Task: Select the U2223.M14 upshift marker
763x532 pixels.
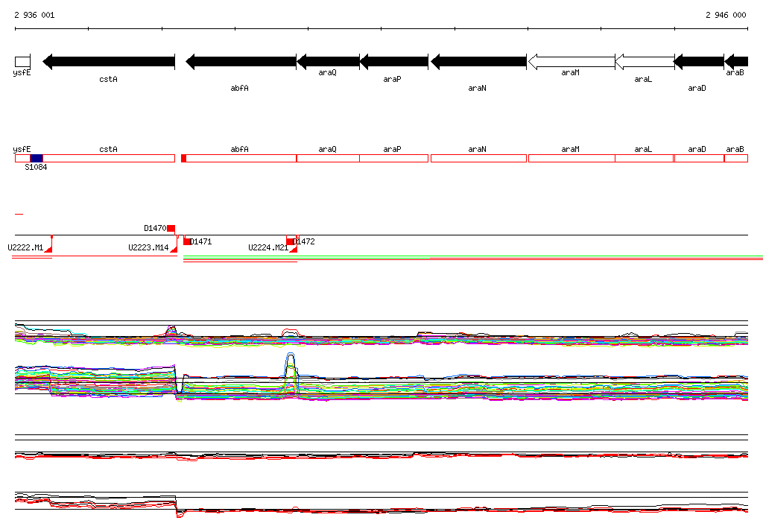Action: [174, 249]
